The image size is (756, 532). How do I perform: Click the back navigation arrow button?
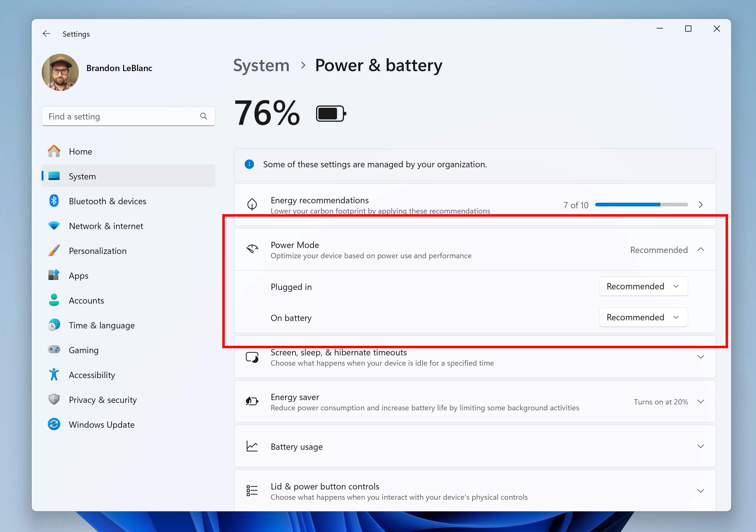[x=47, y=34]
